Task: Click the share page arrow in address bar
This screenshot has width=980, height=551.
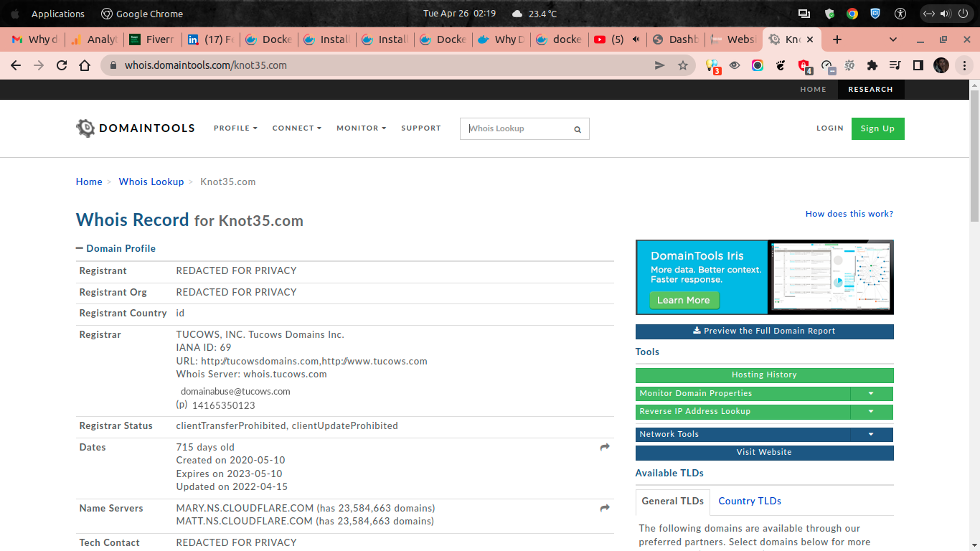Action: coord(660,65)
